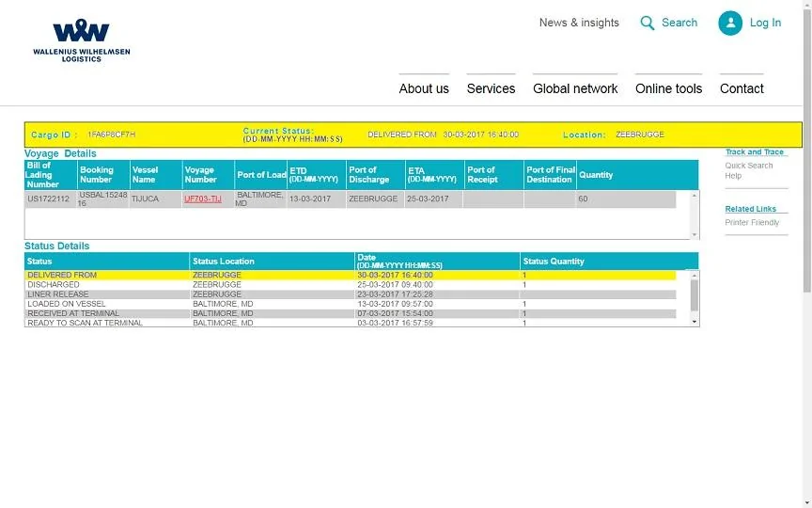Click Cargo ID value 1FA6P8CF7H
The image size is (812, 508).
[x=111, y=135]
